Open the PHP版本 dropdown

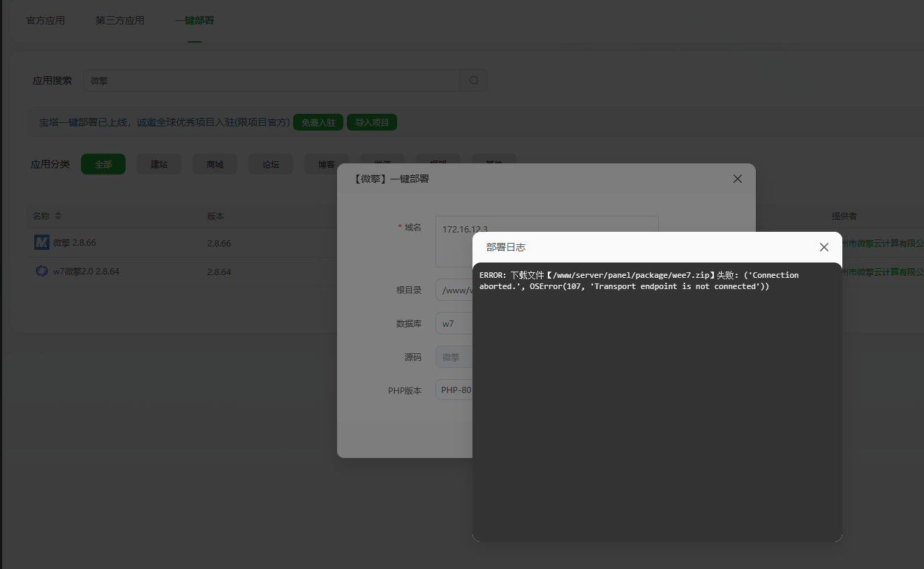coord(454,390)
